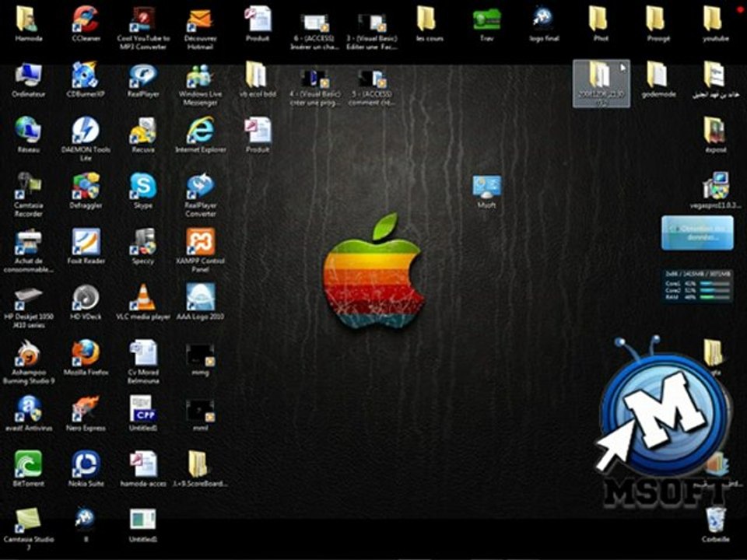Viewport: 747px width, 560px height.
Task: Launch Camtasia Studio 7
Action: tap(29, 529)
